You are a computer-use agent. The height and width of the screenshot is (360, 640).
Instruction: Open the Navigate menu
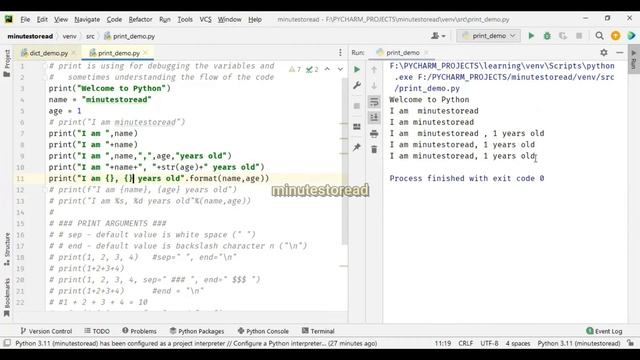pos(87,19)
